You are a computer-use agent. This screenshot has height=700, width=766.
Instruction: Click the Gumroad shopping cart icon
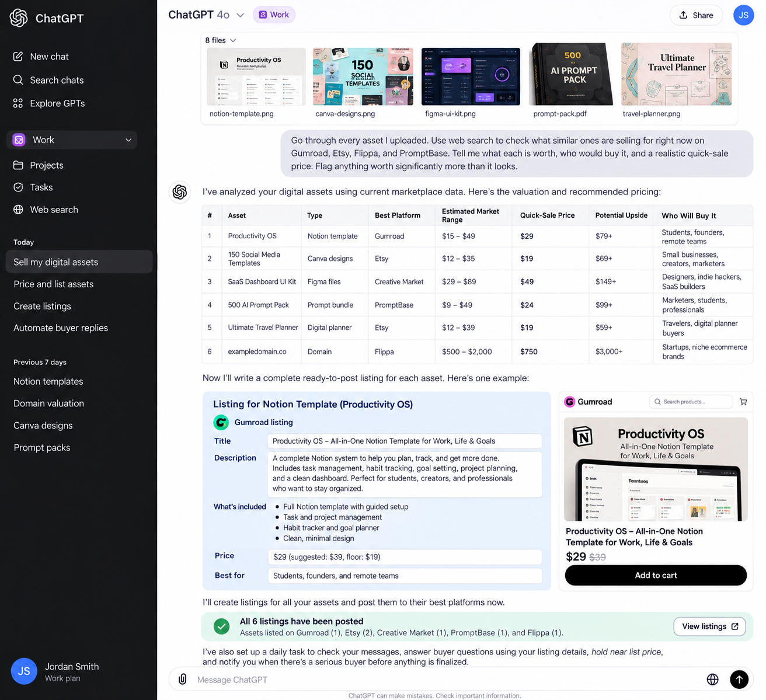[x=743, y=402]
